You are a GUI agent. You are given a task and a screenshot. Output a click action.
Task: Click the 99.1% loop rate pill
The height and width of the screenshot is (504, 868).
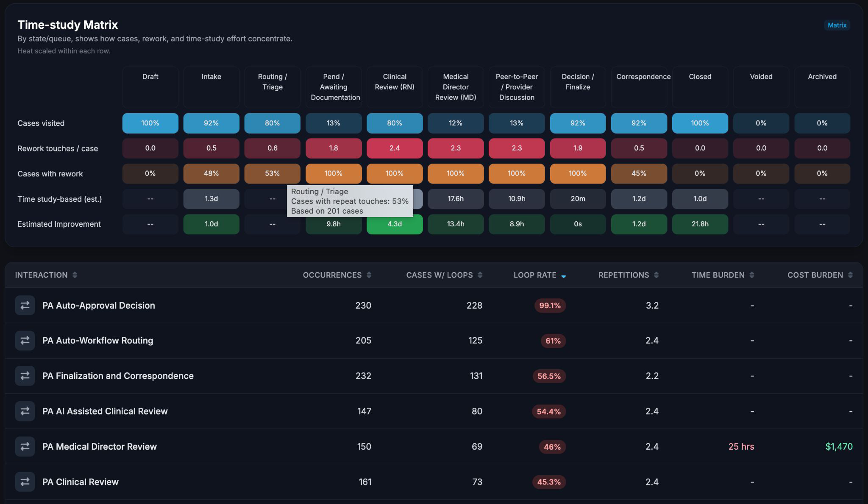tap(550, 306)
